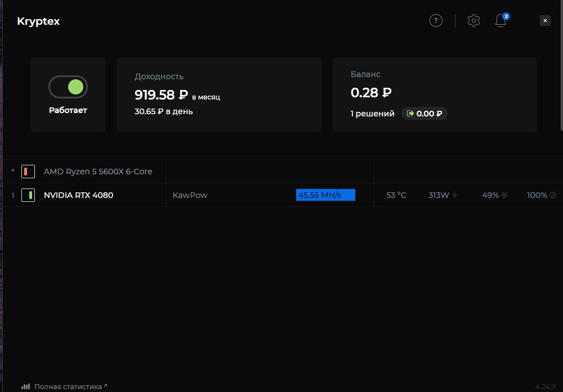Open the help question mark icon
The height and width of the screenshot is (392, 563).
(x=436, y=21)
